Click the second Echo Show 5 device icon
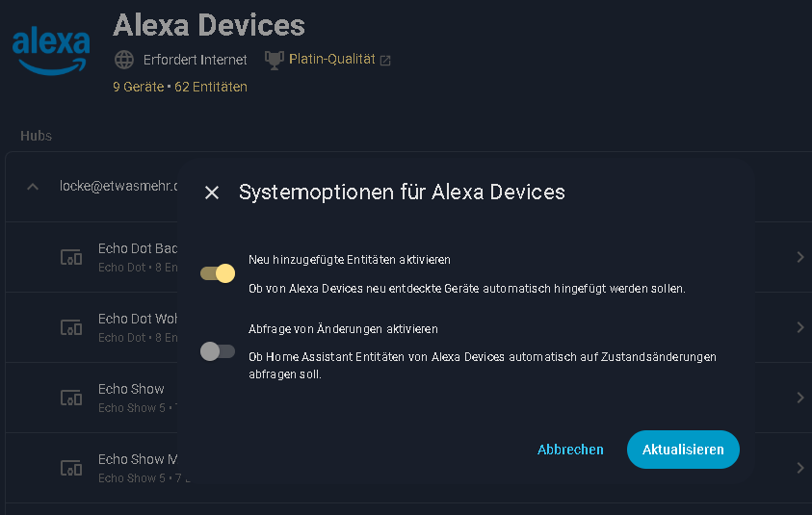The height and width of the screenshot is (515, 812). [71, 468]
